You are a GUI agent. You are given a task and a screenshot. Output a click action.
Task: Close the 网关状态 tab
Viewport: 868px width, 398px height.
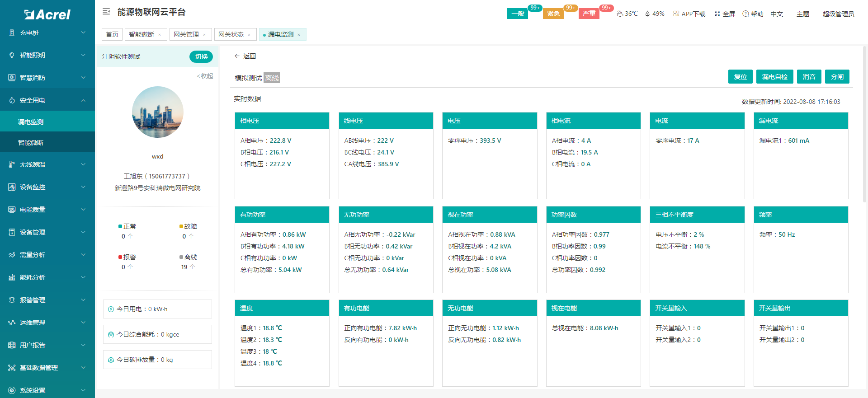[x=249, y=35]
